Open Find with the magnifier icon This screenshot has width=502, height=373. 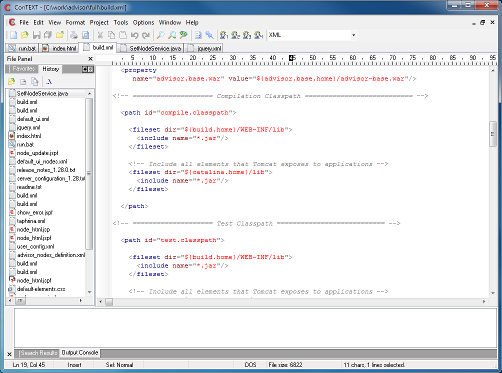[x=161, y=35]
